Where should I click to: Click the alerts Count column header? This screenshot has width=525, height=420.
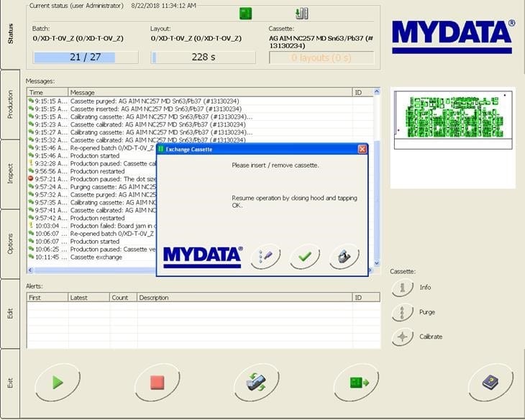tap(123, 298)
